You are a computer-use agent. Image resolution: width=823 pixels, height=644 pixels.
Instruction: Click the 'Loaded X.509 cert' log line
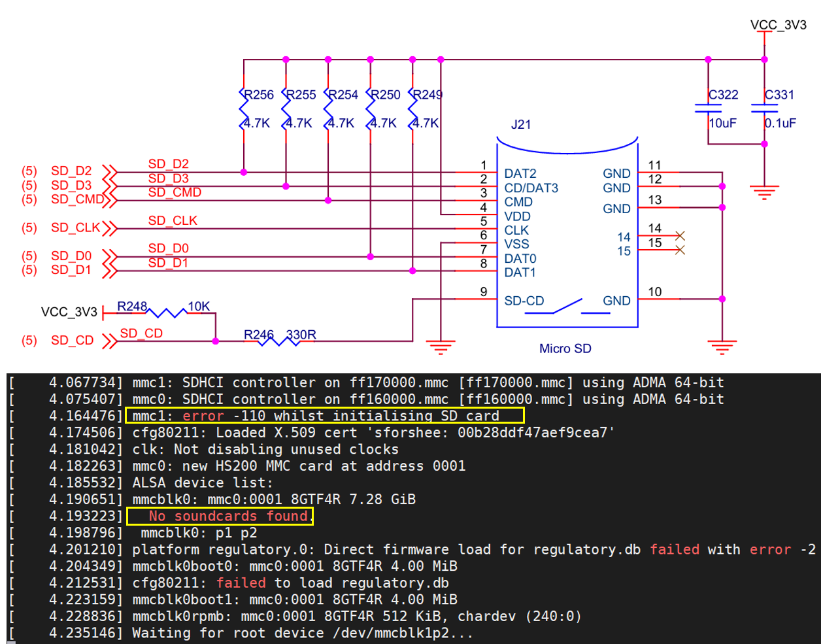coord(374,433)
